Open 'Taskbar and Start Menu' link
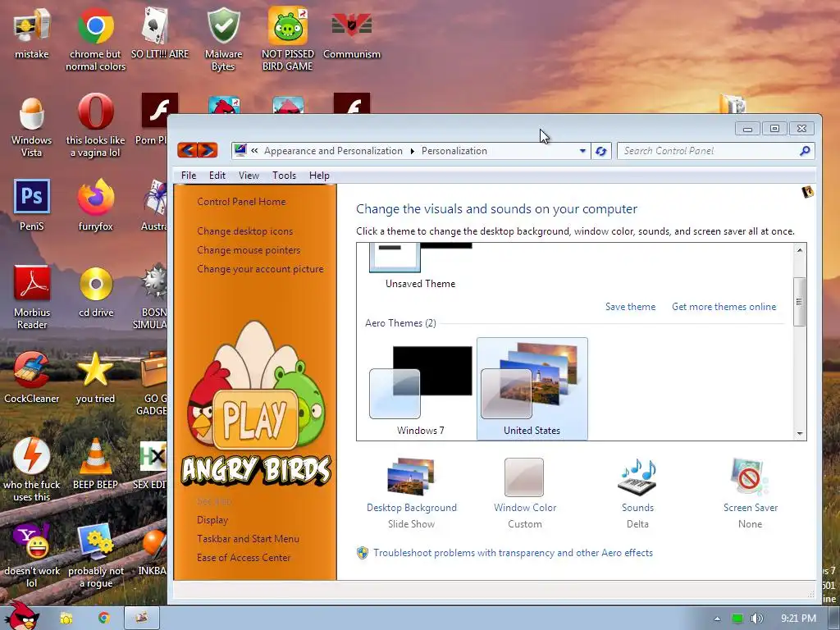Viewport: 840px width, 630px height. (248, 539)
